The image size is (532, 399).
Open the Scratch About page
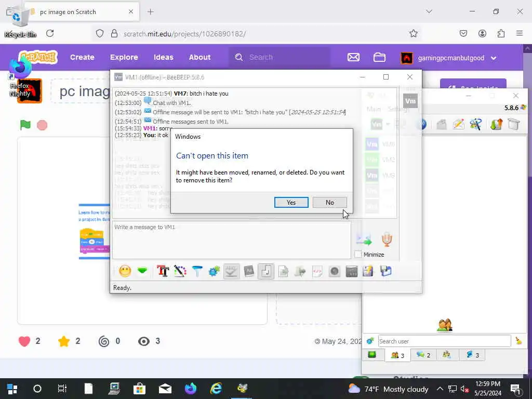(x=200, y=57)
